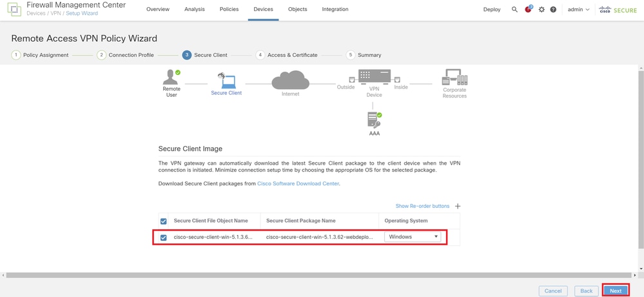Click the Remote User diagram icon
The width and height of the screenshot is (644, 297).
pyautogui.click(x=171, y=77)
